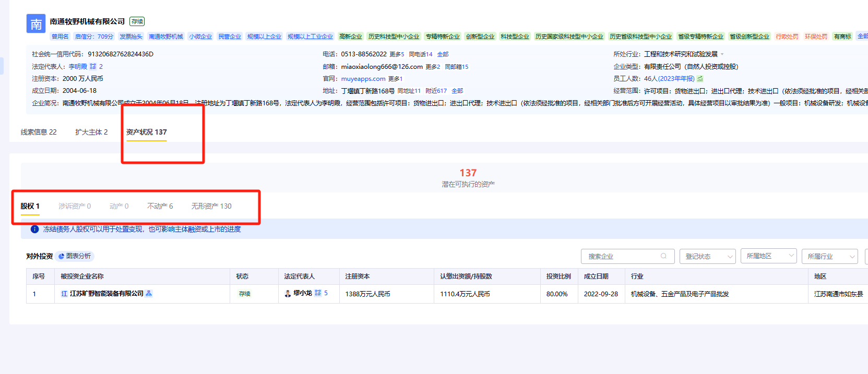Click 全部 after the phone number
This screenshot has width=868, height=374.
(443, 54)
